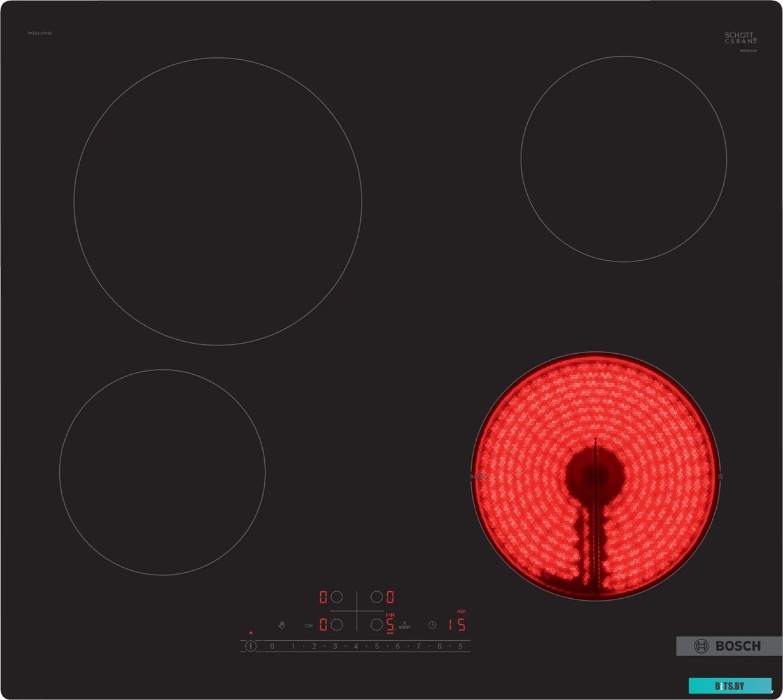Tap the large top-left cooking zone
783x700 pixels.
click(x=218, y=202)
